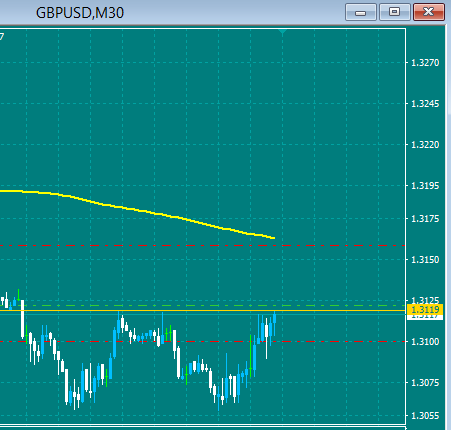
Task: Select the orange horizontal line at 1.3119
Action: click(202, 310)
